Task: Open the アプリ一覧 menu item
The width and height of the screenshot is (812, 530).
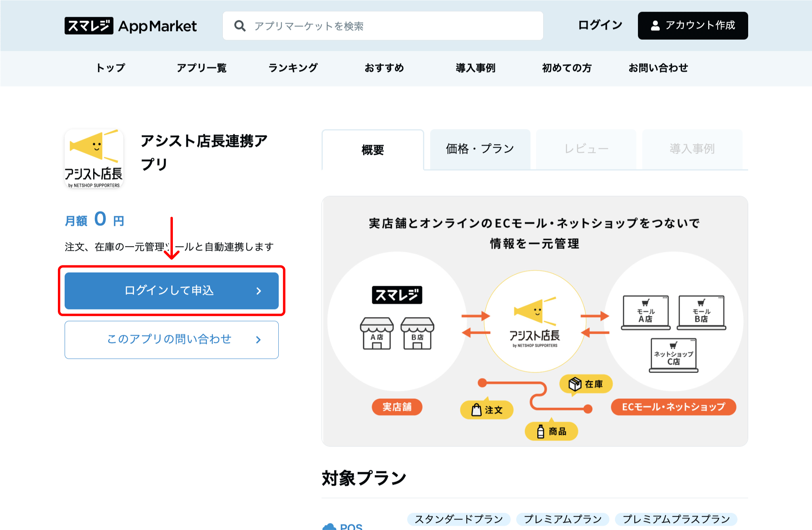Action: point(201,68)
